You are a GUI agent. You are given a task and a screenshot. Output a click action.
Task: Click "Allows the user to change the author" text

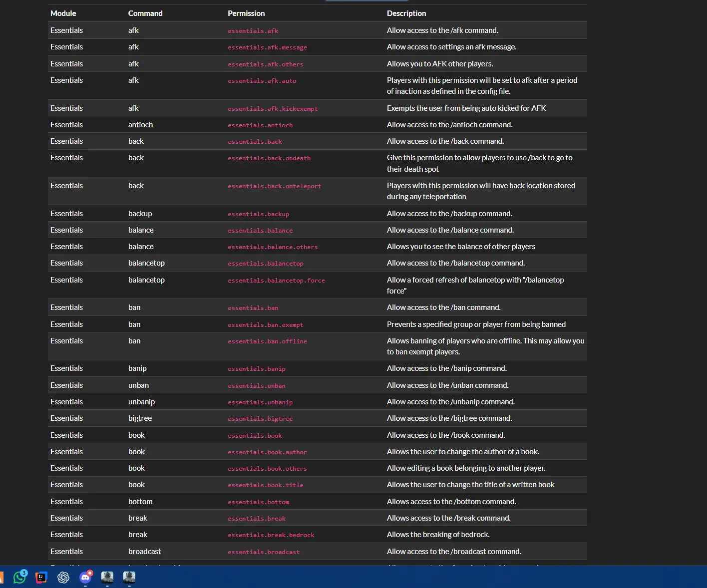[463, 452]
